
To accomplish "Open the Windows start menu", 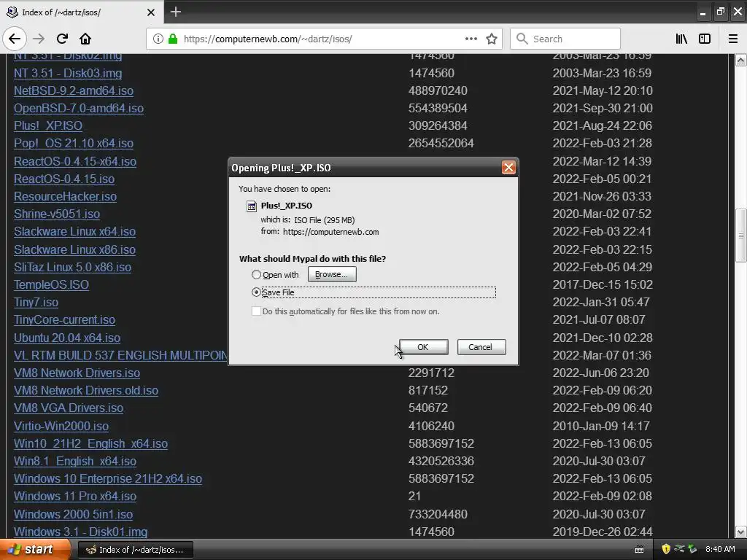I will 34,550.
